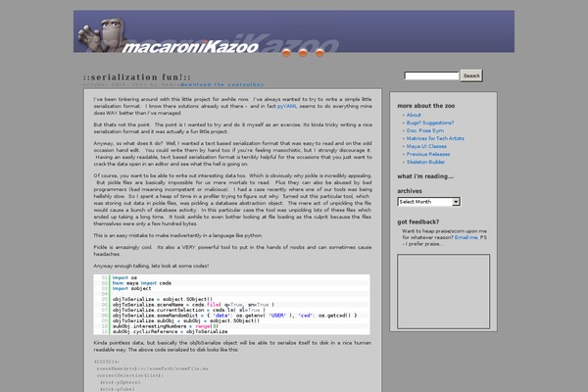Open the About page link
The width and height of the screenshot is (588, 392).
point(414,115)
